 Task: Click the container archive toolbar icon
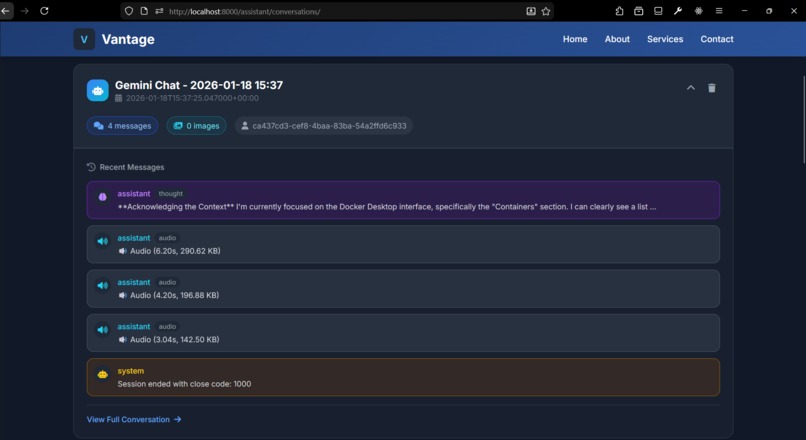638,11
